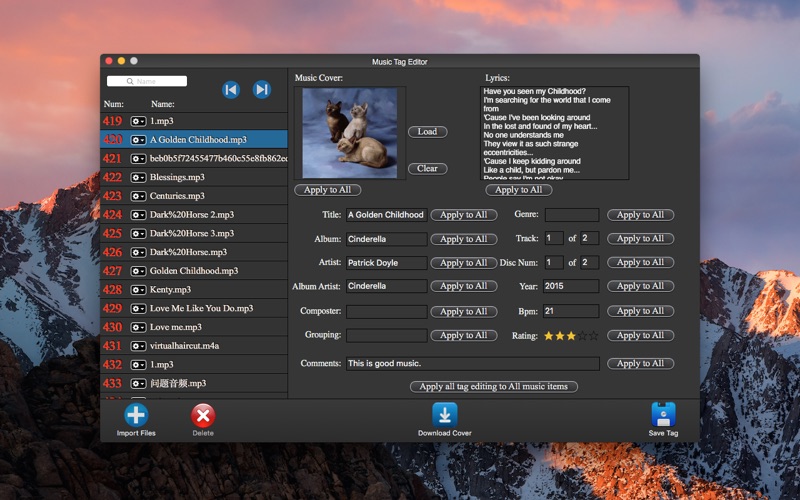Click the Artist field Patrick Doyle
Viewport: 800px width, 500px height.
pos(386,263)
